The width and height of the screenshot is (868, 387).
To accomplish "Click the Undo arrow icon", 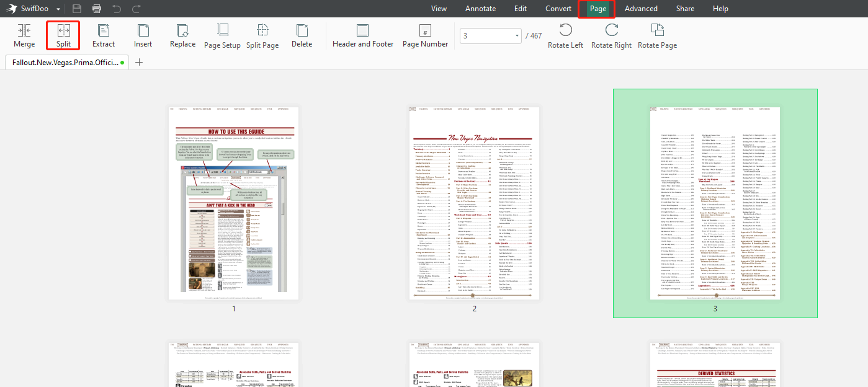I will tap(117, 9).
